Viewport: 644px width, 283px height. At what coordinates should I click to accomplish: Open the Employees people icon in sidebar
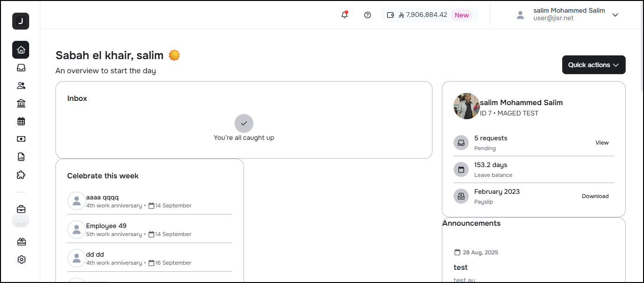(x=21, y=85)
